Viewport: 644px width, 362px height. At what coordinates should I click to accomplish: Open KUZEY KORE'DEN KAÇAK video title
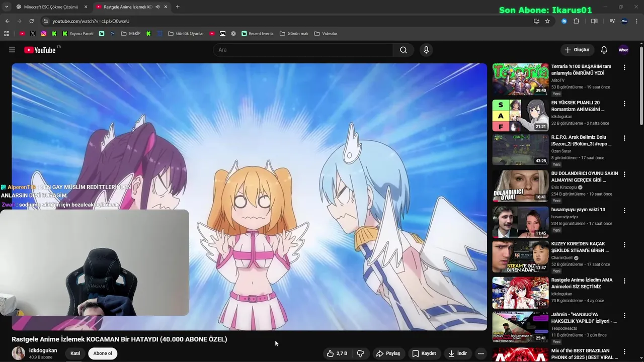pos(580,247)
